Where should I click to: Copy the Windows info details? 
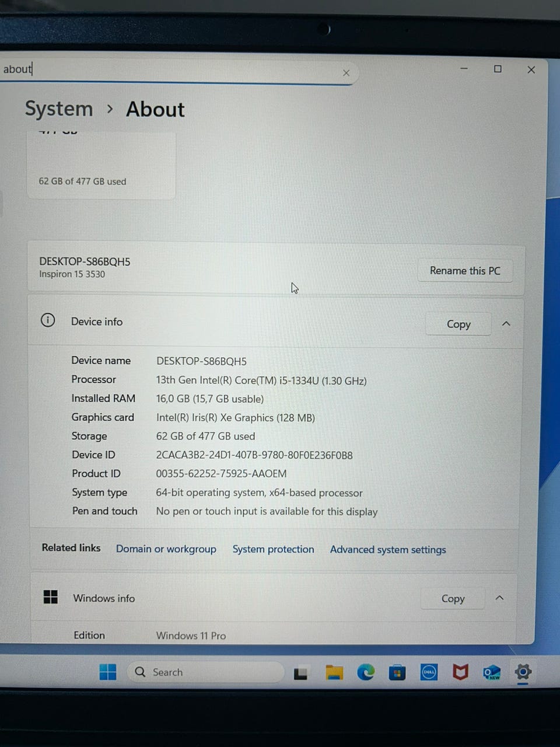pos(453,598)
